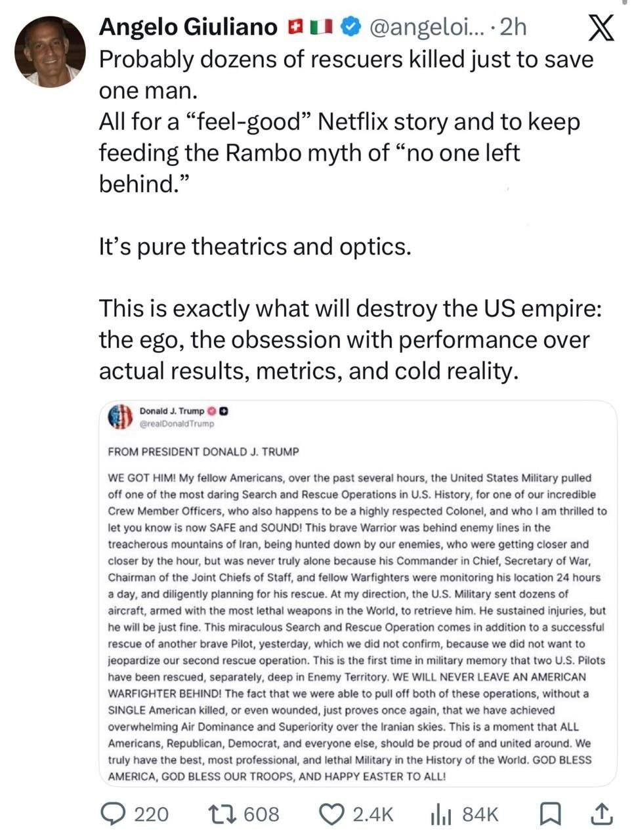The height and width of the screenshot is (840, 632).
Task: Click Donald J. Trump avatar in quote
Action: click(x=120, y=417)
